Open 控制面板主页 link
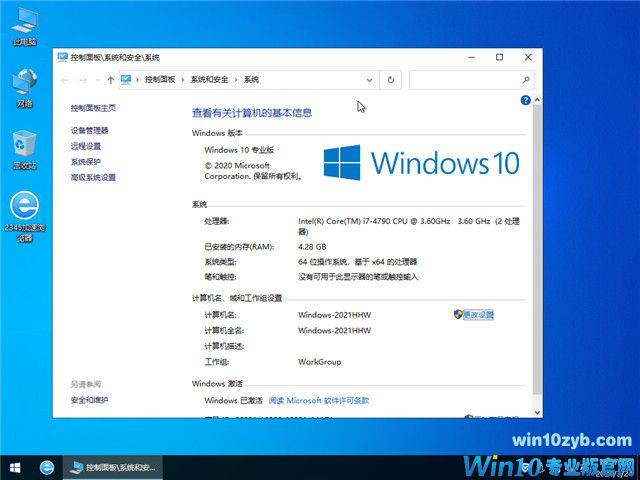 point(93,108)
